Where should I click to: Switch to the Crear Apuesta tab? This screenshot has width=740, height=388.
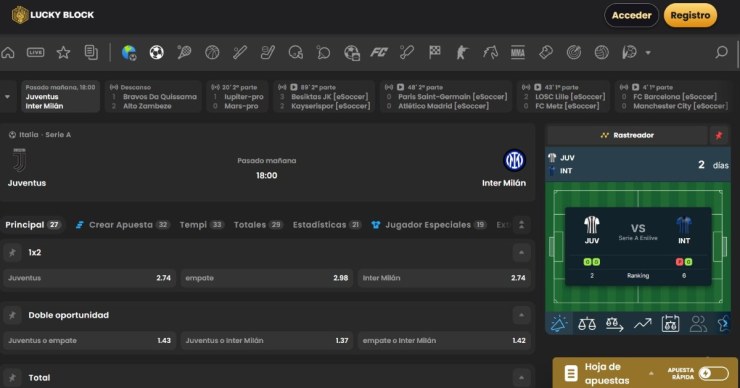(x=122, y=225)
